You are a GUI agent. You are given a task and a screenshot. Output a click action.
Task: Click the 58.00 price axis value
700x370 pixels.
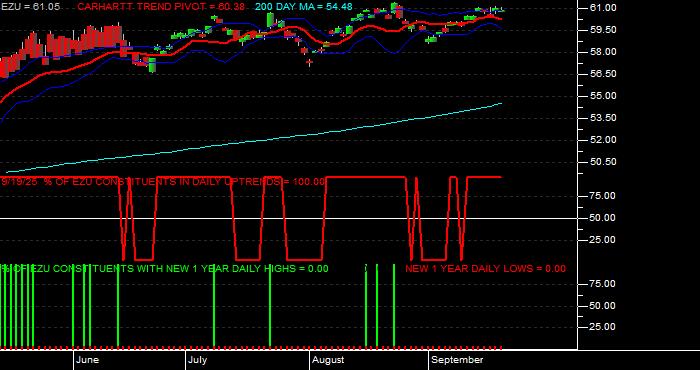(604, 52)
